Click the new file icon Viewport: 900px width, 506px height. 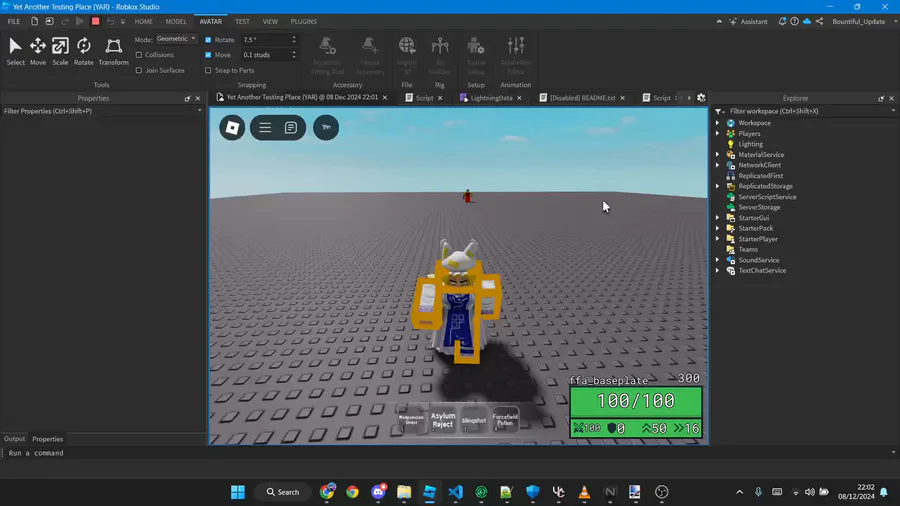coord(34,21)
